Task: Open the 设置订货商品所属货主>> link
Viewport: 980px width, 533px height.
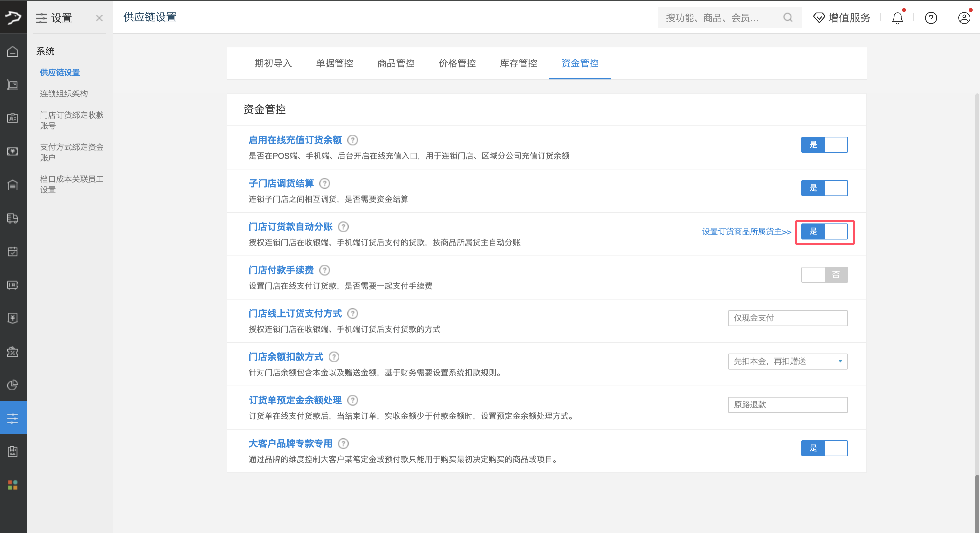Action: pyautogui.click(x=746, y=231)
